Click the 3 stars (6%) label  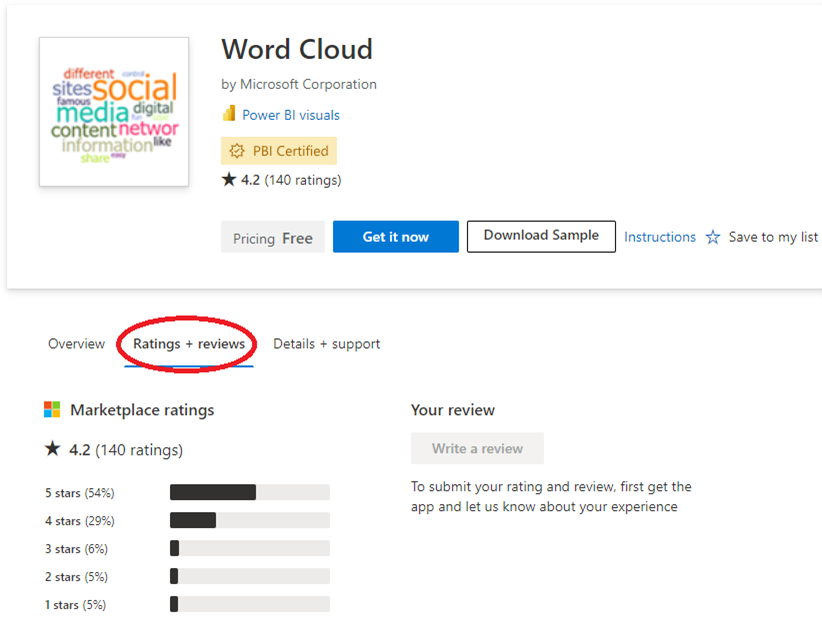tap(77, 549)
